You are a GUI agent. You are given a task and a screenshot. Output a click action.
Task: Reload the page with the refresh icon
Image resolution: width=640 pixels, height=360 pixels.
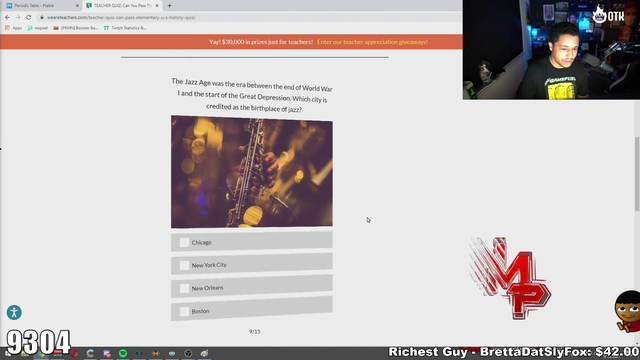click(29, 18)
